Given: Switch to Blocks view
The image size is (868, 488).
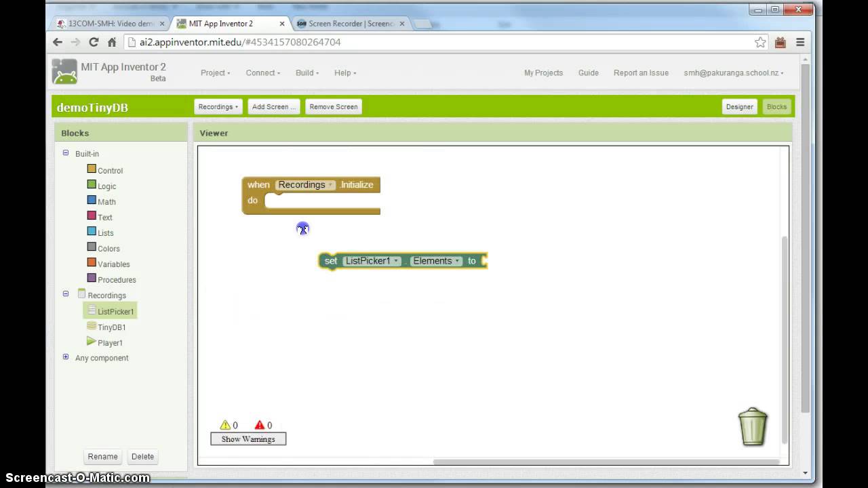Looking at the screenshot, I should click(x=776, y=106).
